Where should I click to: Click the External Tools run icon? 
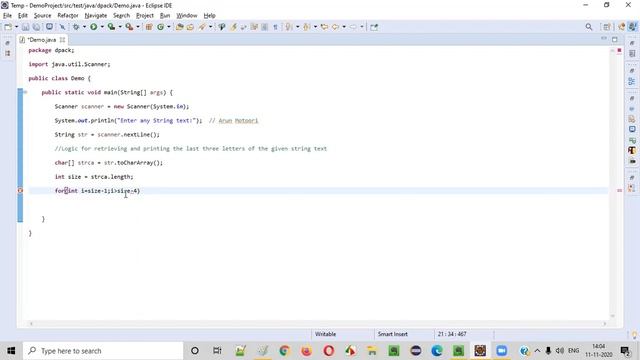[129, 27]
